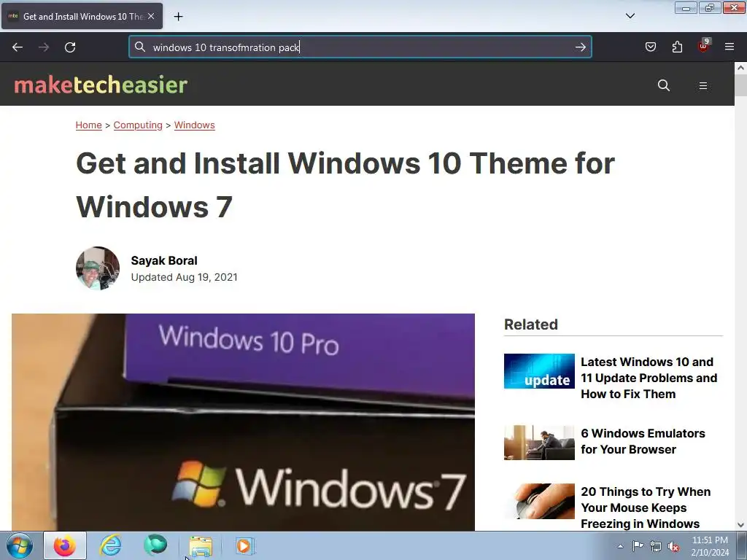Image resolution: width=747 pixels, height=560 pixels.
Task: Launch Internet Explorer from taskbar
Action: 110,545
